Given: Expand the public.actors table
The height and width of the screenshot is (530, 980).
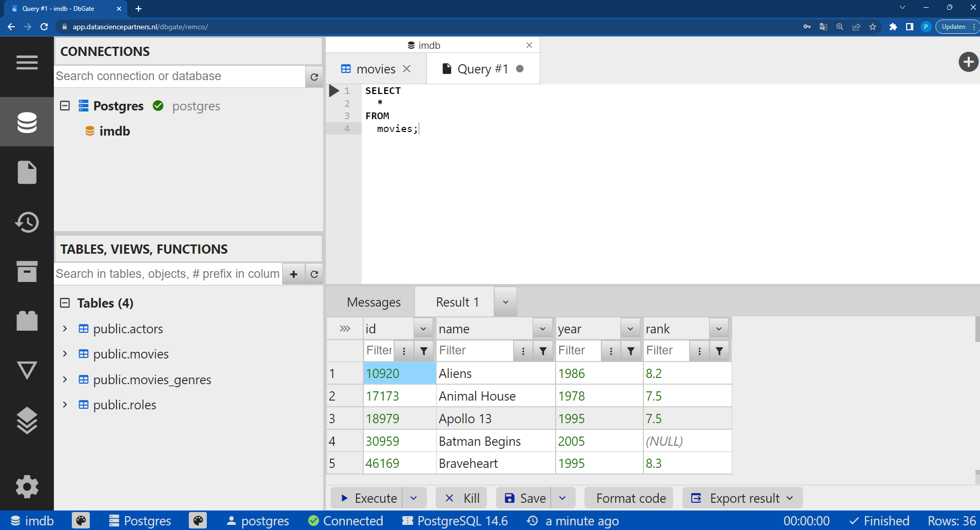Looking at the screenshot, I should pos(65,329).
